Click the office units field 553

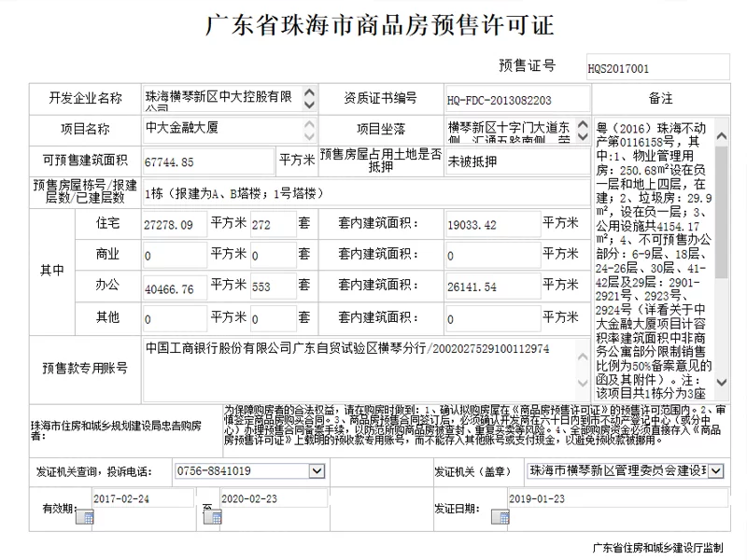point(274,287)
